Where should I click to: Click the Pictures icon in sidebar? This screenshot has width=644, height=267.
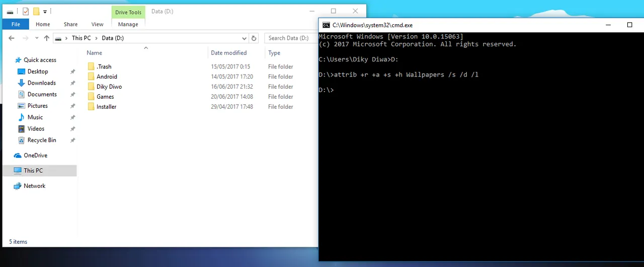click(21, 106)
